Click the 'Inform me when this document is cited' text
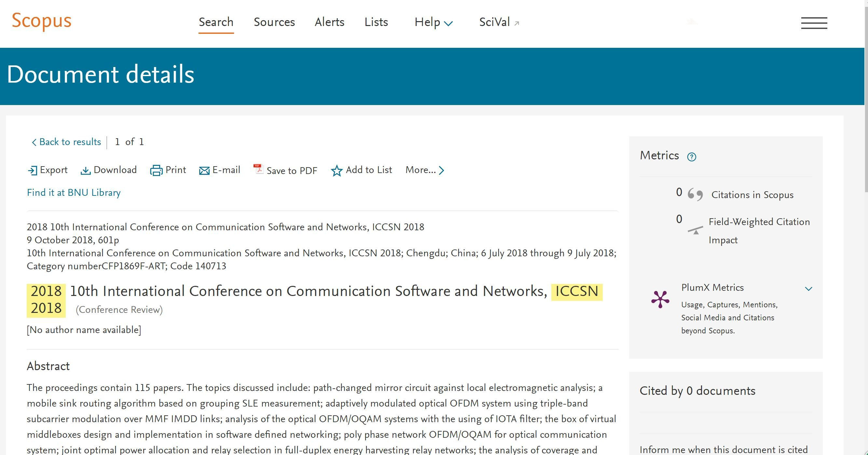Viewport: 868px width, 455px height. point(723,449)
